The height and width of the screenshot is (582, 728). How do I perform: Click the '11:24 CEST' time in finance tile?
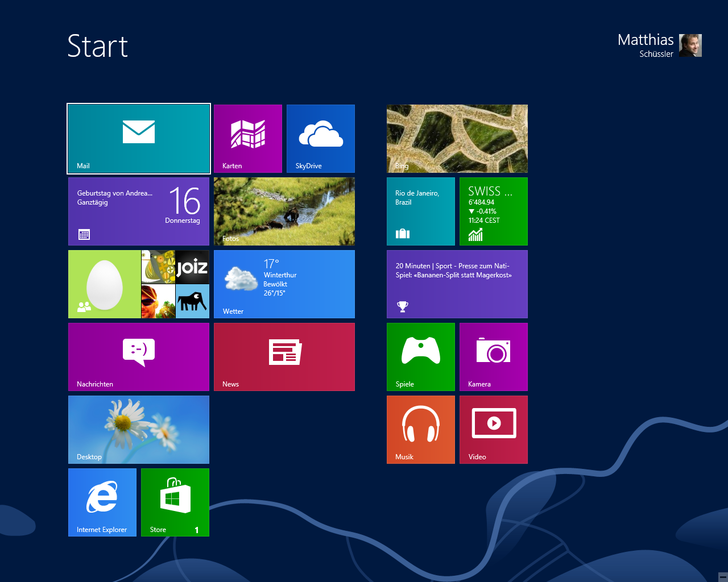pos(484,221)
